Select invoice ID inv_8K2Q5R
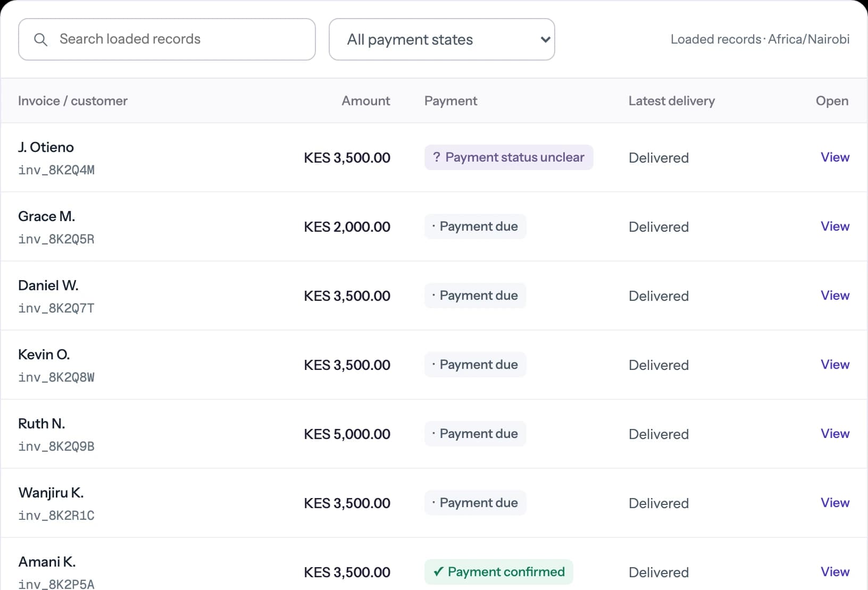Image resolution: width=868 pixels, height=590 pixels. (56, 239)
